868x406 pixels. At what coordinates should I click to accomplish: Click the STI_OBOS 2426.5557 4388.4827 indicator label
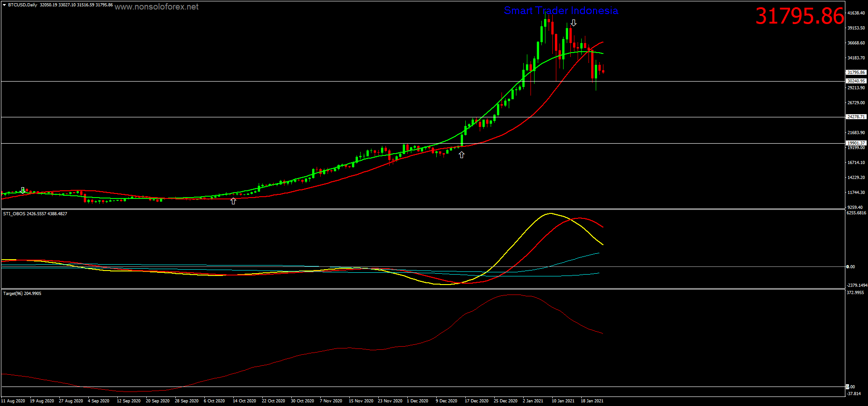(x=35, y=213)
